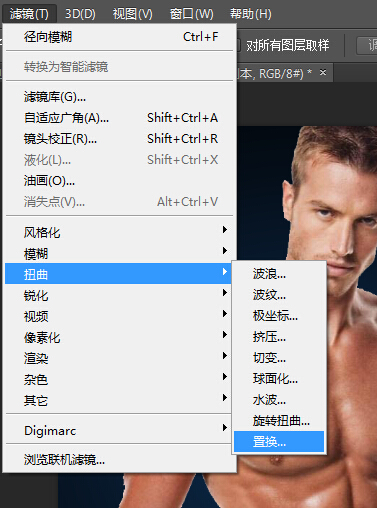Expand the 锐化 submenu
377x508 pixels.
[x=119, y=295]
